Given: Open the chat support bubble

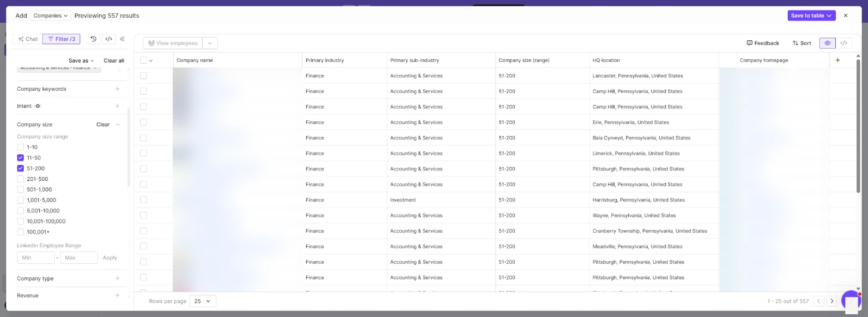Looking at the screenshot, I should click(x=851, y=301).
